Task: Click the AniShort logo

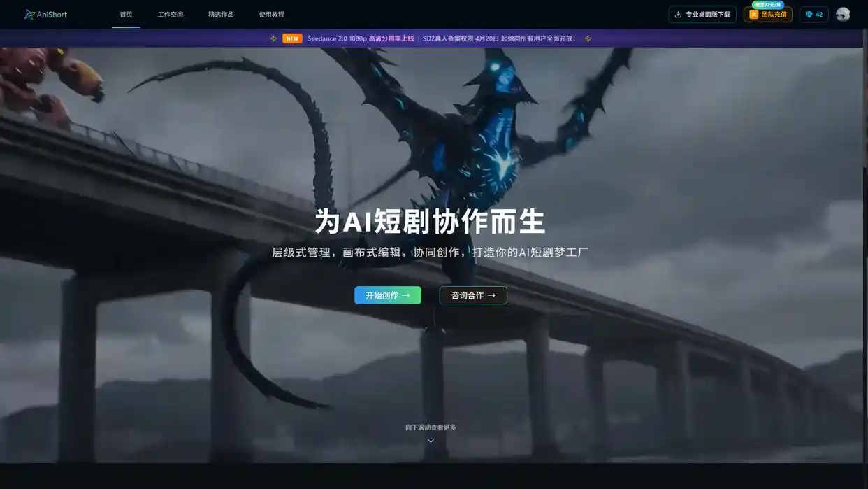Action: [46, 14]
